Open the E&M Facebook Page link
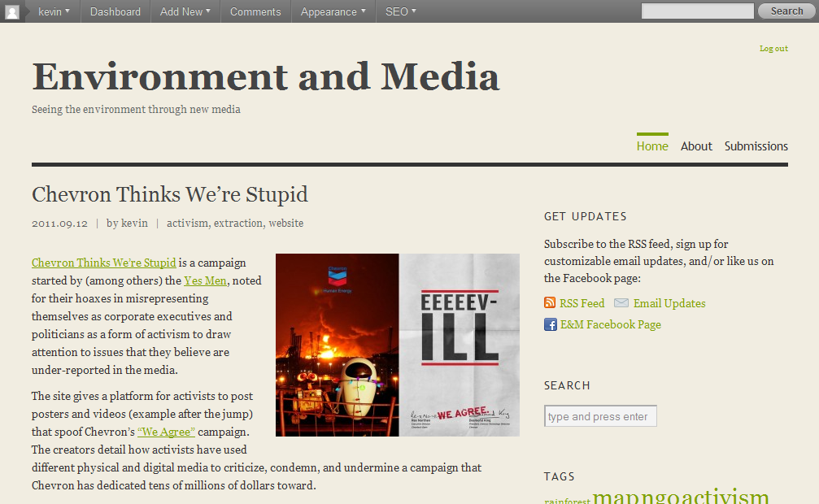The height and width of the screenshot is (504, 819). [x=611, y=325]
